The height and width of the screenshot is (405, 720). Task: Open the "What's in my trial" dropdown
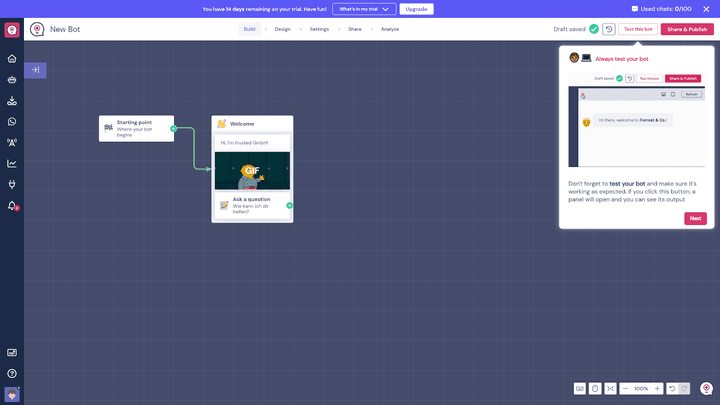[x=364, y=9]
